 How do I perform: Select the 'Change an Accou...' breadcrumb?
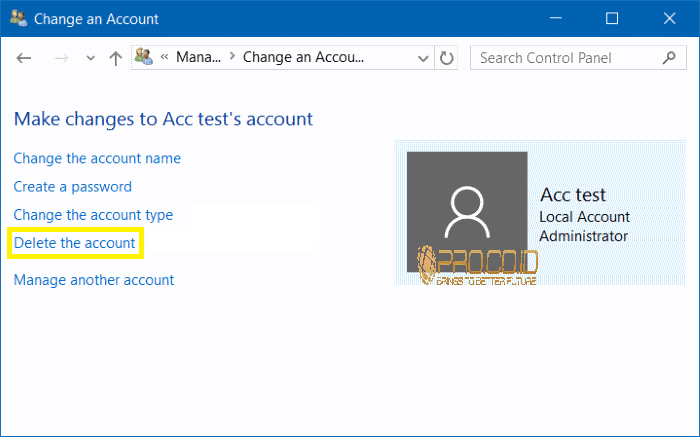[x=303, y=57]
